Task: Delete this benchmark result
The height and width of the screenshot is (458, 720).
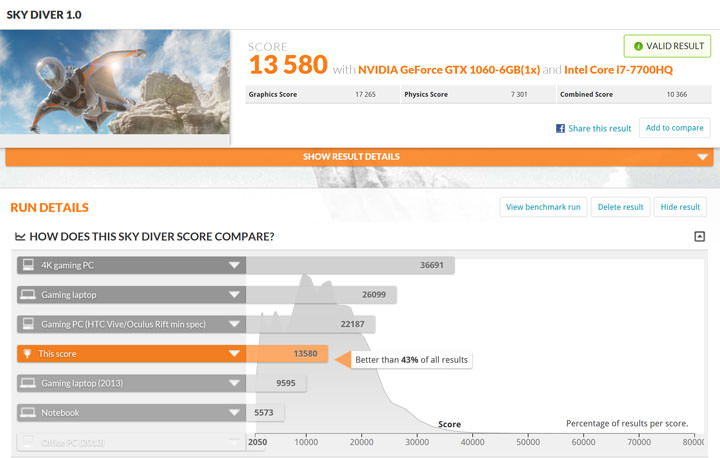Action: (x=620, y=207)
